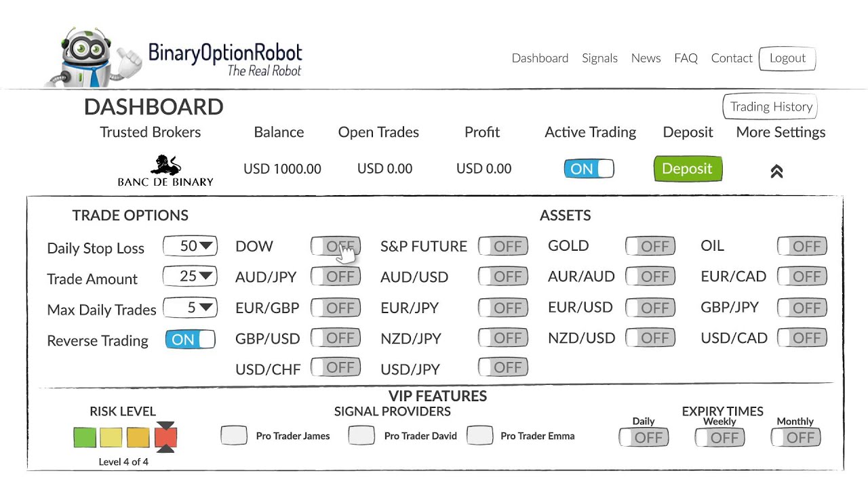This screenshot has width=868, height=488.
Task: Select the orange risk level swatch
Action: coord(138,437)
